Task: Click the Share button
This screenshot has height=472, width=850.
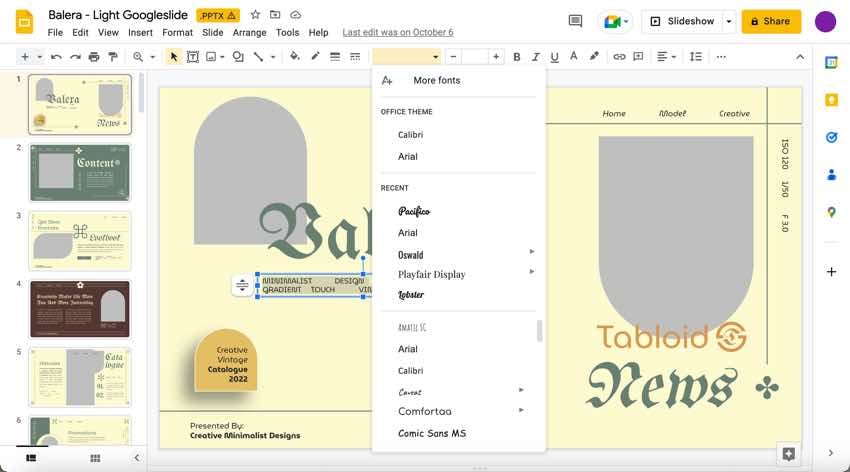Action: [x=771, y=21]
